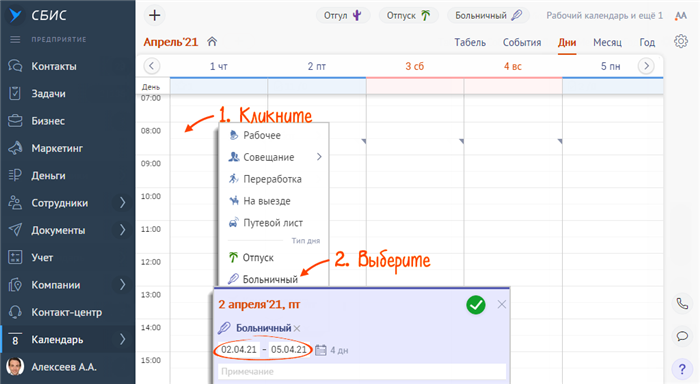Remove the Больничный tag with its x
Image resolution: width=700 pixels, height=384 pixels.
click(x=297, y=329)
